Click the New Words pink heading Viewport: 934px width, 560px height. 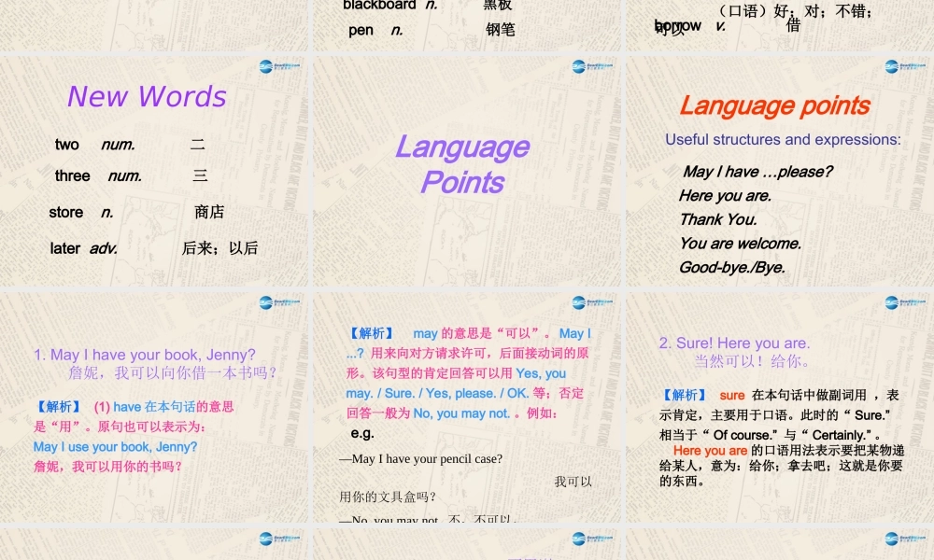click(x=147, y=96)
